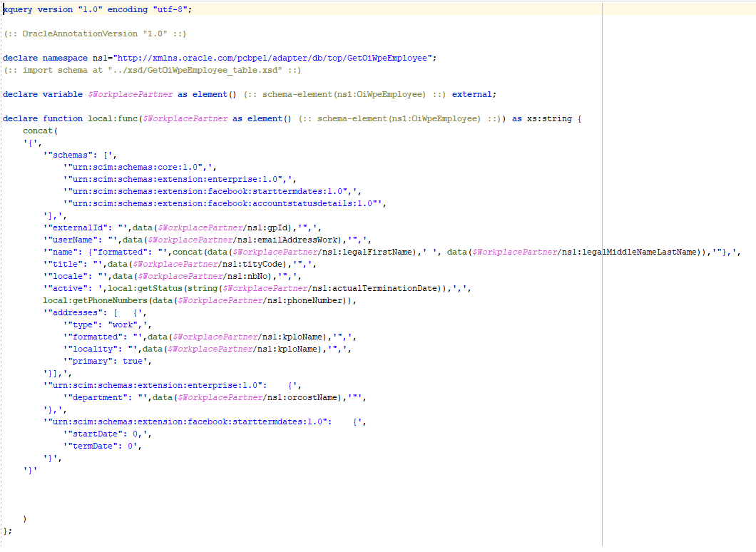The height and width of the screenshot is (552, 756).
Task: Click ns1:kploName in the "locality" line
Action: point(287,349)
